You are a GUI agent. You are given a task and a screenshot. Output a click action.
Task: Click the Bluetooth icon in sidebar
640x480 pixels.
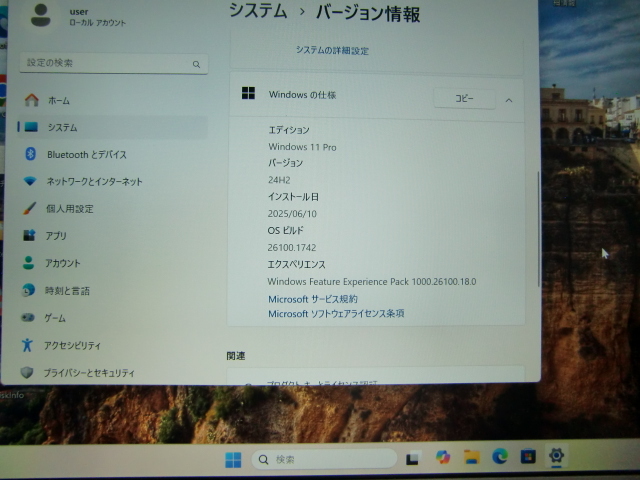point(31,154)
